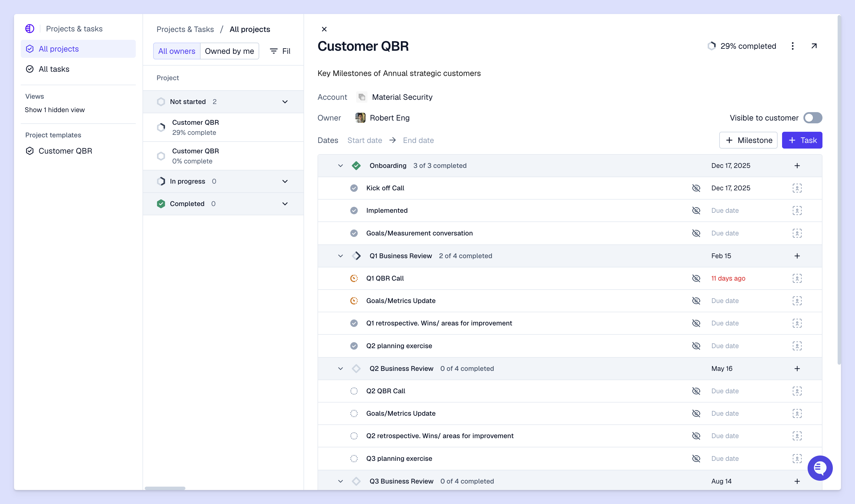Toggle the Visible to customer switch

click(812, 118)
